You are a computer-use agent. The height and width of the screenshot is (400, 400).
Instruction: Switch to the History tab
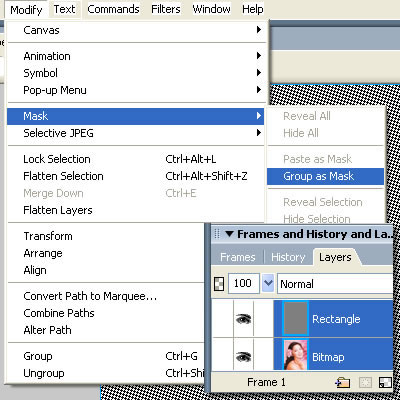pos(288,257)
